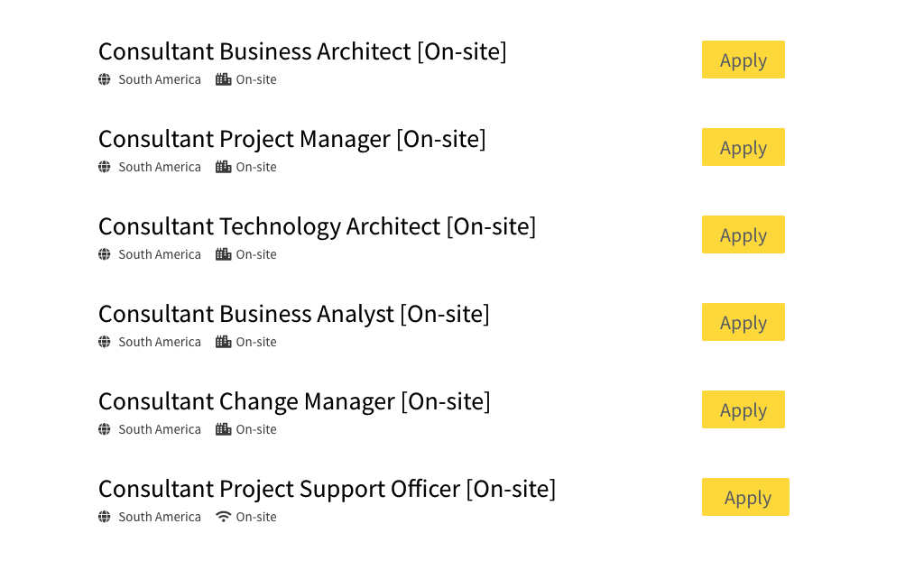This screenshot has width=905, height=588.
Task: Apply for the Consultant Project Support Officer job
Action: point(745,497)
